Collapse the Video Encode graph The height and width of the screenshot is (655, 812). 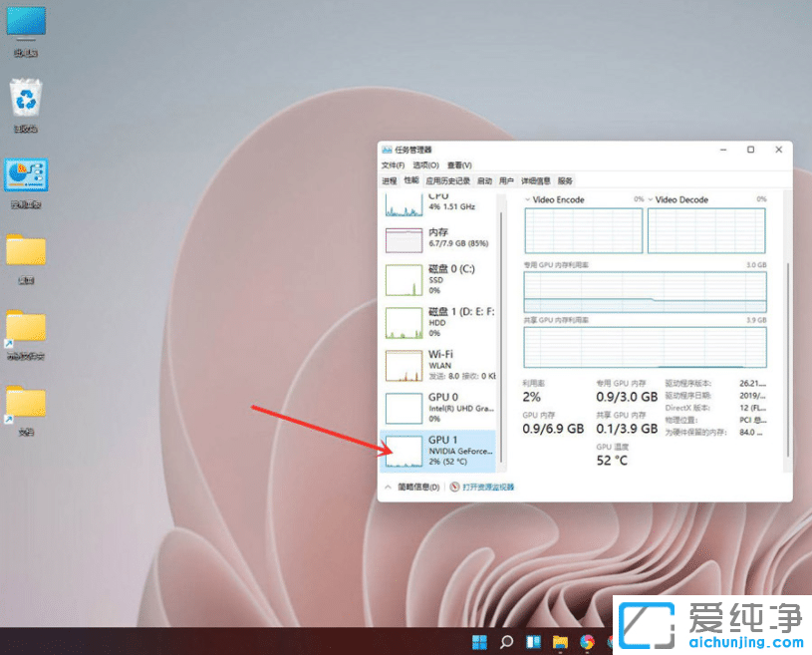(527, 199)
